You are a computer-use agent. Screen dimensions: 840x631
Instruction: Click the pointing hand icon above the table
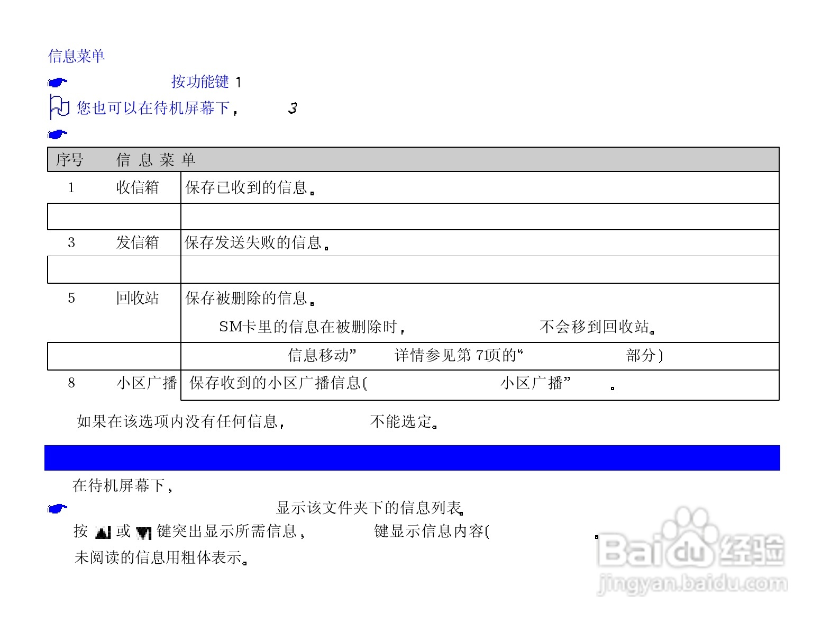pyautogui.click(x=58, y=134)
